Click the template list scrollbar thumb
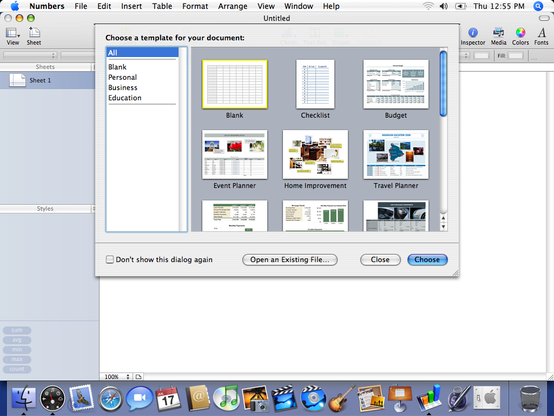The height and width of the screenshot is (416, 554). click(443, 83)
